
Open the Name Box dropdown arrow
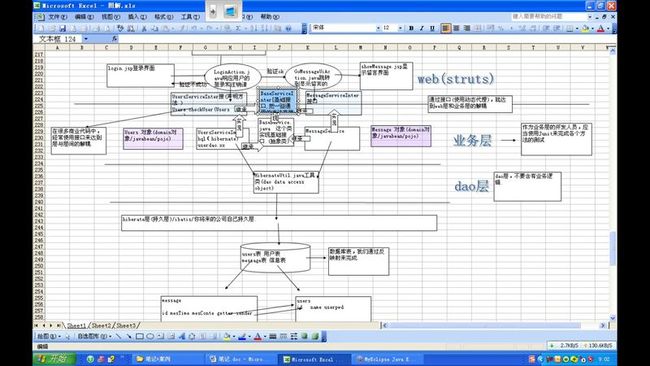coord(86,39)
